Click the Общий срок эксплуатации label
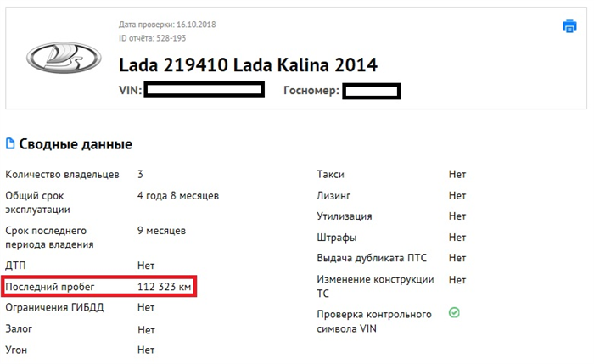The image size is (594, 364). coord(37,202)
